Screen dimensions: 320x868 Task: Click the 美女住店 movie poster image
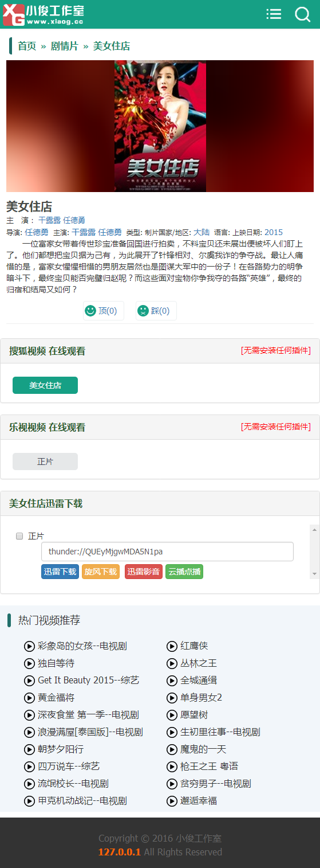[160, 126]
